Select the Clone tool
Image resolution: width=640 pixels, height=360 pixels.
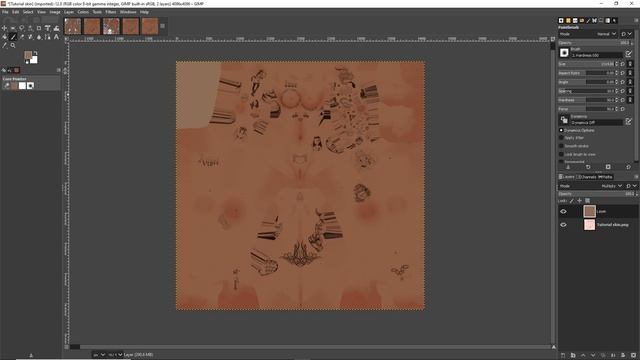(x=30, y=37)
